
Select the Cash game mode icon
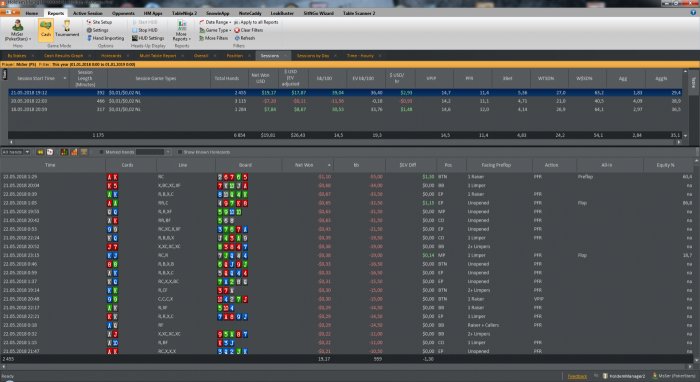(x=46, y=29)
